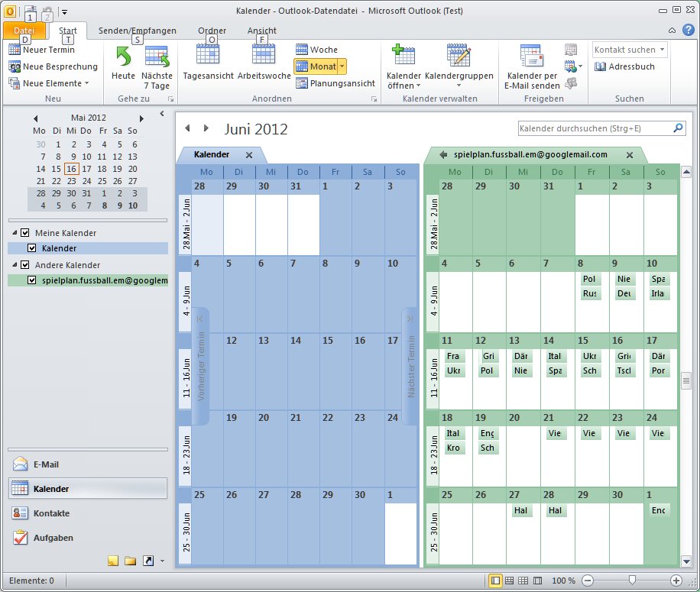Toggle the Andere Kalender group checkbox
This screenshot has height=592, width=700.
(x=25, y=265)
